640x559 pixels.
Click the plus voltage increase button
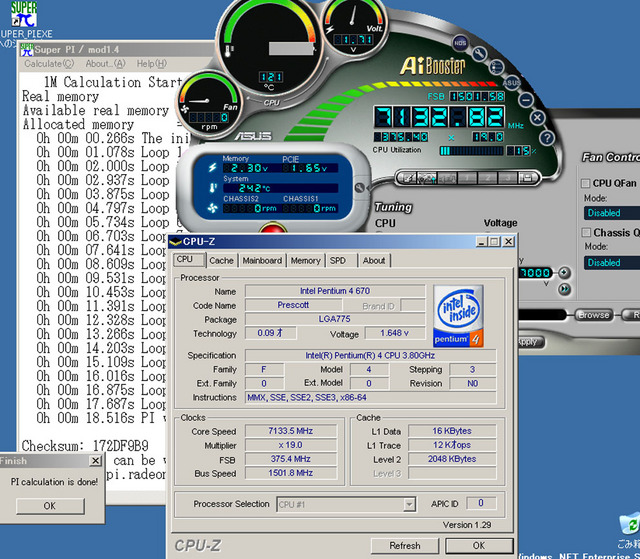point(564,272)
